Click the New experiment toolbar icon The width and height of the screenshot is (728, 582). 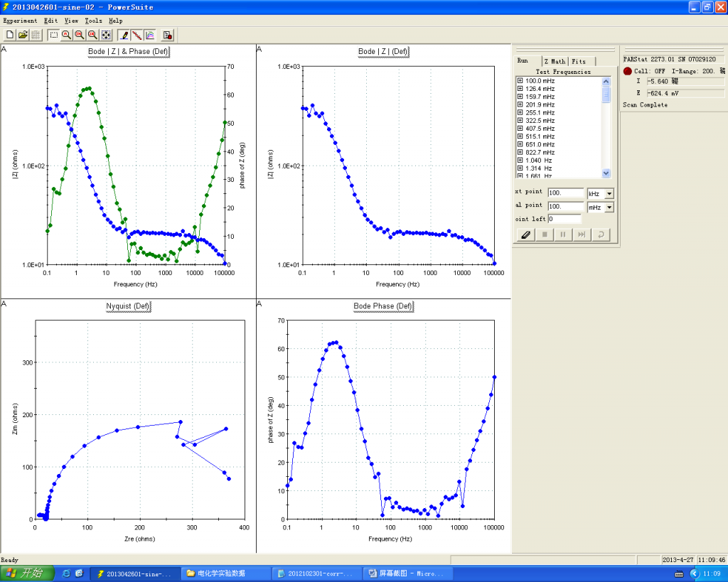click(x=10, y=35)
